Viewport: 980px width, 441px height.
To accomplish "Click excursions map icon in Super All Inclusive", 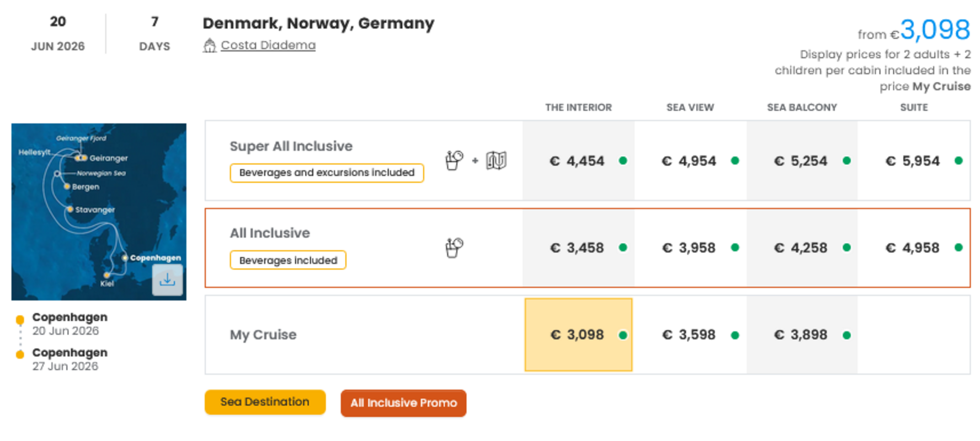I will click(496, 160).
